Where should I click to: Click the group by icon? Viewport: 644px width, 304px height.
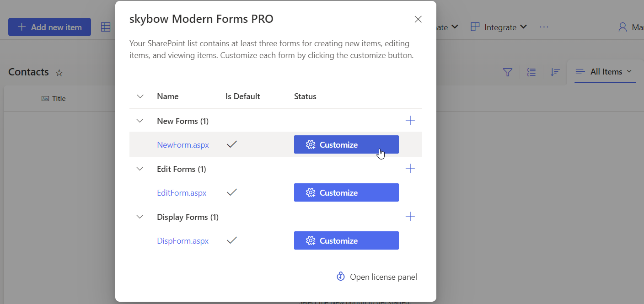click(531, 72)
